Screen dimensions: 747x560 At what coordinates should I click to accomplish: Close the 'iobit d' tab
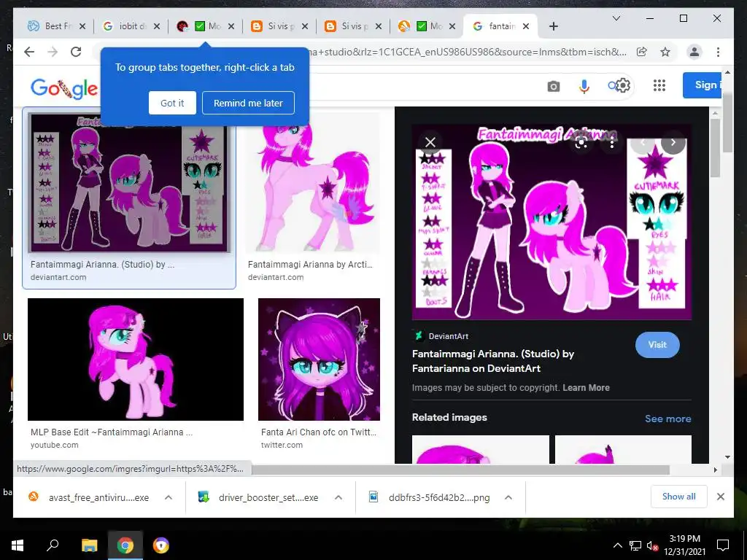157,27
